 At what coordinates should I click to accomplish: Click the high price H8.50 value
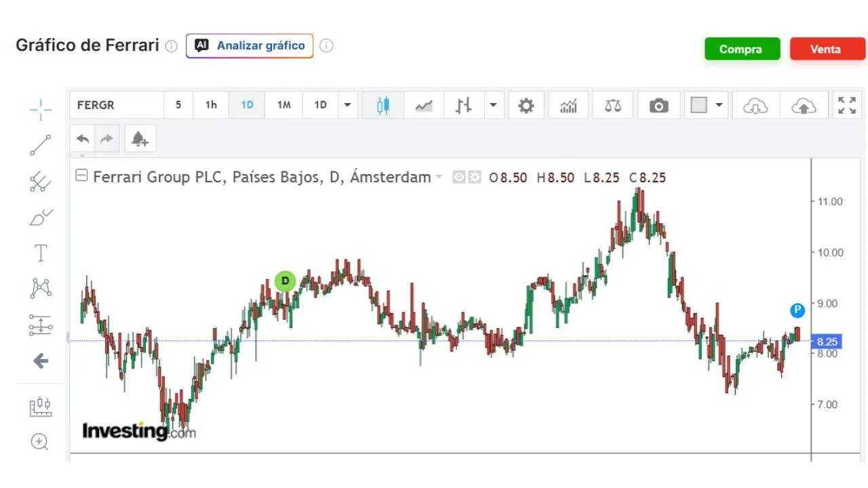pos(555,178)
